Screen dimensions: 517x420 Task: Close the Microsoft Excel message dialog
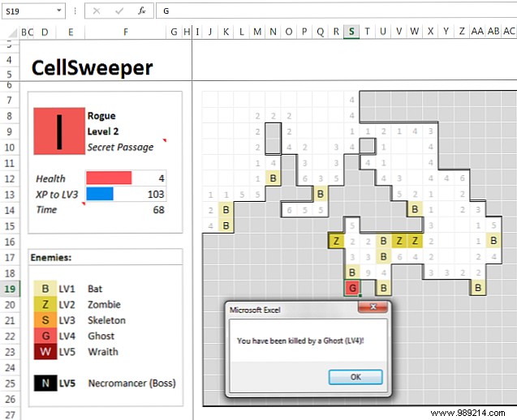point(373,306)
